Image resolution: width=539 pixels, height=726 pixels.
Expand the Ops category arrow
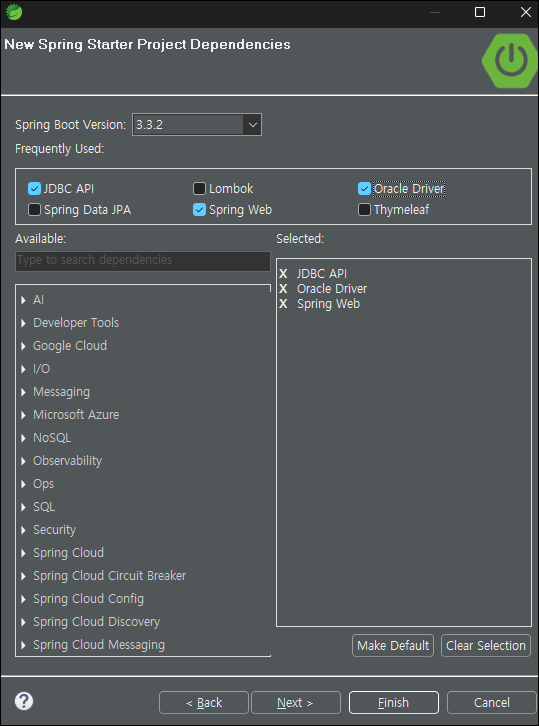pos(23,484)
